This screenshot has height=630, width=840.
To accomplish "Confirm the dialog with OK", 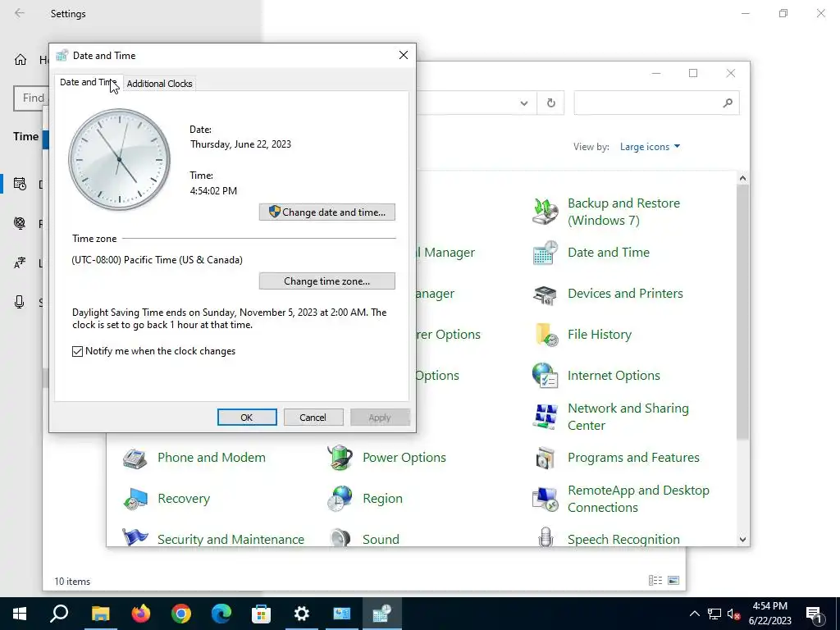I will tap(247, 418).
